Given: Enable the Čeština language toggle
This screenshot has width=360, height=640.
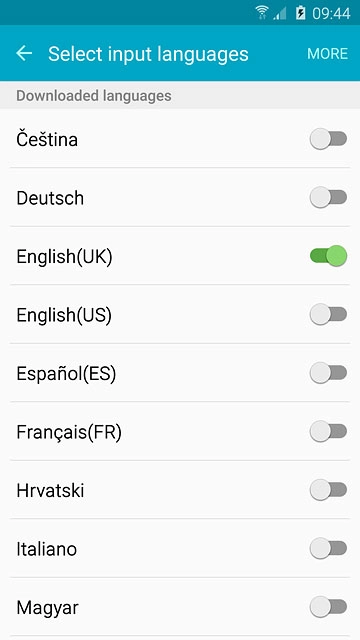Looking at the screenshot, I should coord(328,139).
